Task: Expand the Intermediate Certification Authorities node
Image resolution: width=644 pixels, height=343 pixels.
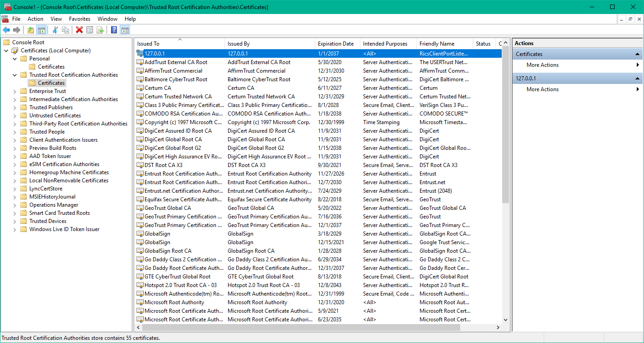Action: click(x=14, y=99)
